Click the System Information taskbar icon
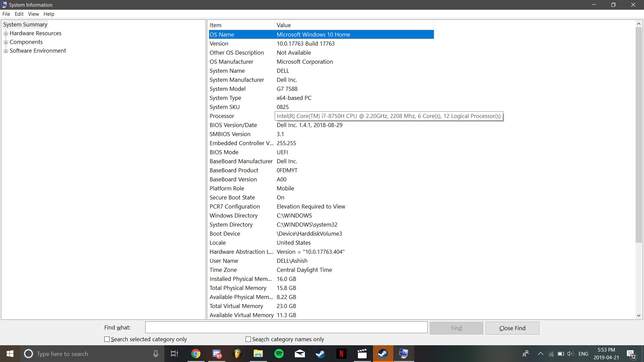Viewport: 644px width, 362px height. coord(404,354)
